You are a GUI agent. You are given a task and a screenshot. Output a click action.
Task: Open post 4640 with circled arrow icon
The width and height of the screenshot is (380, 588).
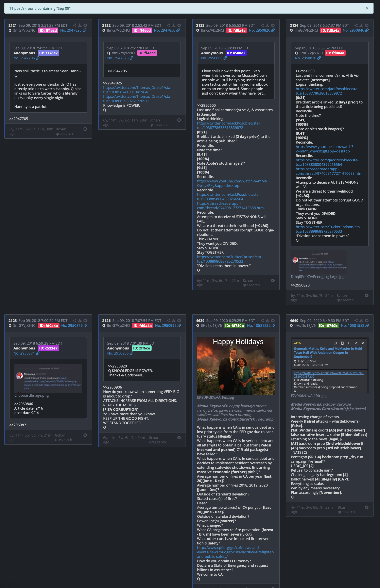(x=367, y=321)
